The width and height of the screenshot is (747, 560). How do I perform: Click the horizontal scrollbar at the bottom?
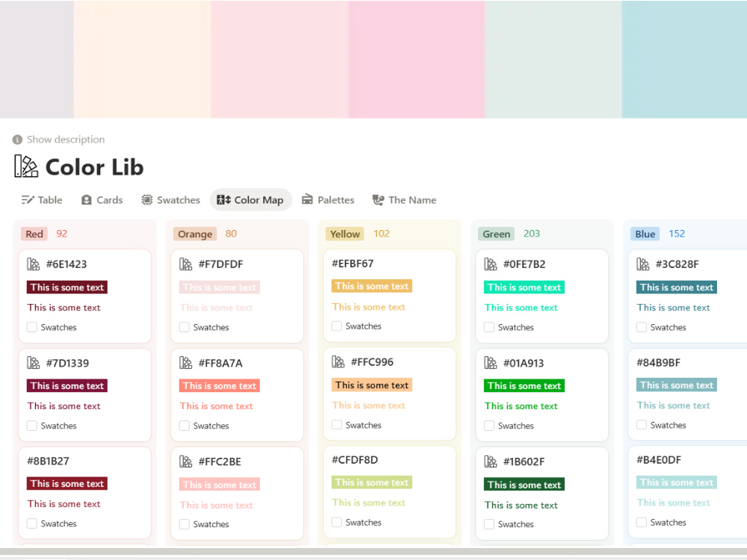pyautogui.click(x=373, y=552)
